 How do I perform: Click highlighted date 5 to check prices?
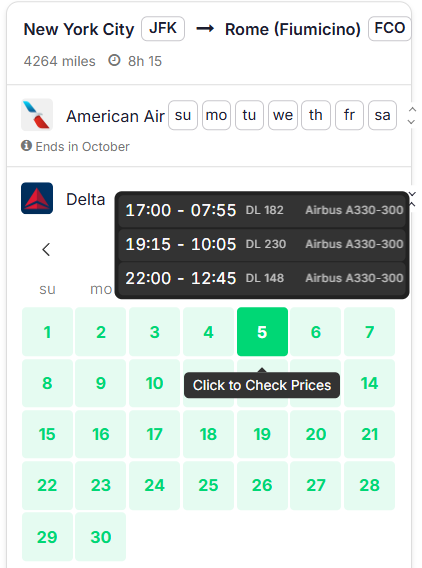262,332
